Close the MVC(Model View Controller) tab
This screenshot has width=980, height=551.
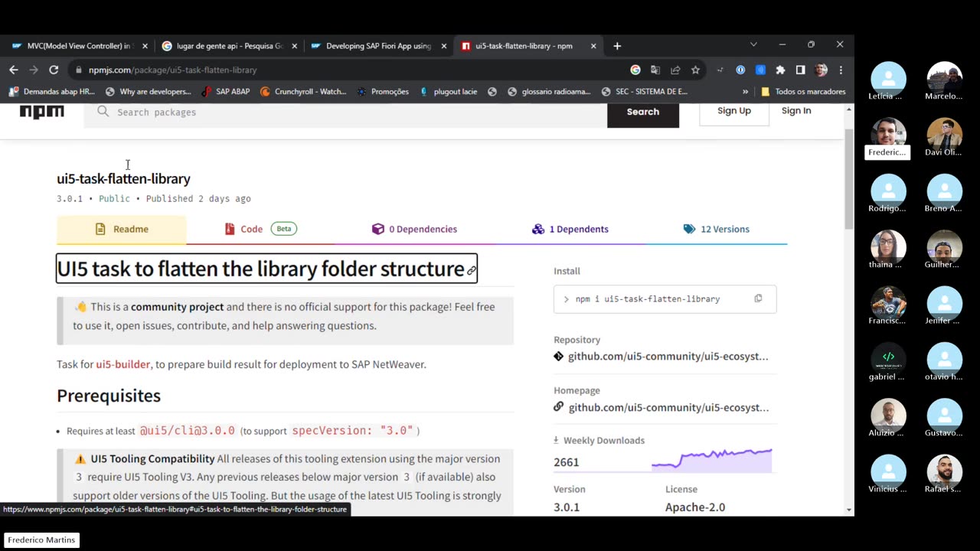coord(145,46)
